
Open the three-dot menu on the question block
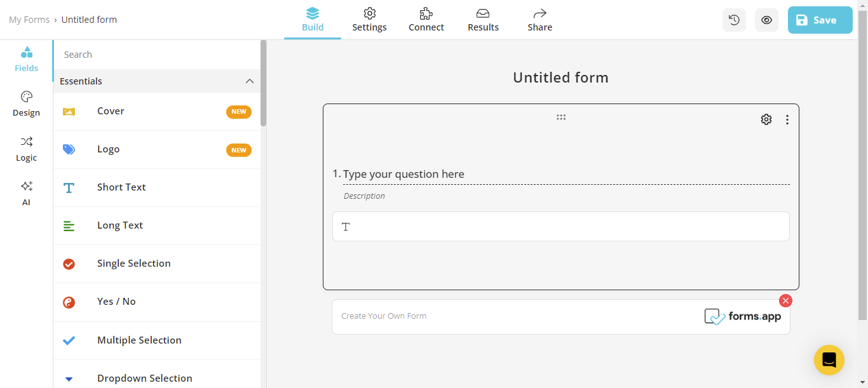[787, 119]
